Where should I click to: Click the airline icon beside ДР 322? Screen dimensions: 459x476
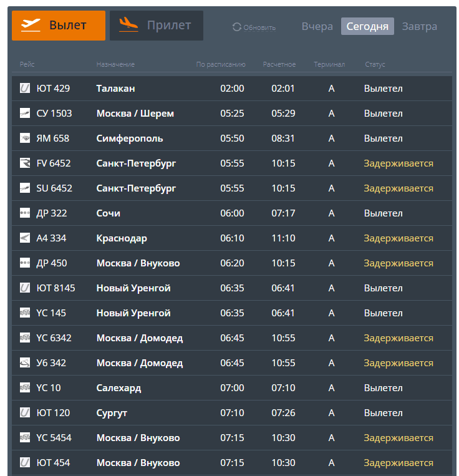pos(25,213)
